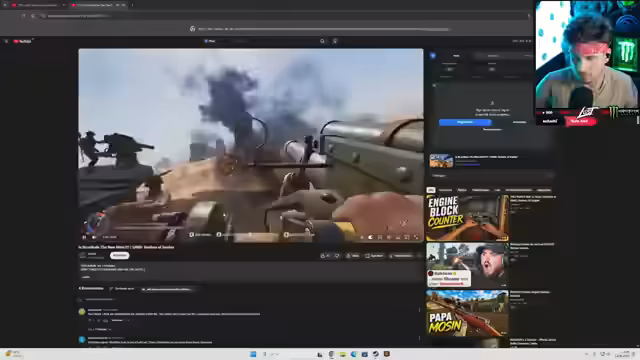The image size is (640, 360).
Task: Click the Windows Start button on the taskbar
Action: [x=253, y=354]
